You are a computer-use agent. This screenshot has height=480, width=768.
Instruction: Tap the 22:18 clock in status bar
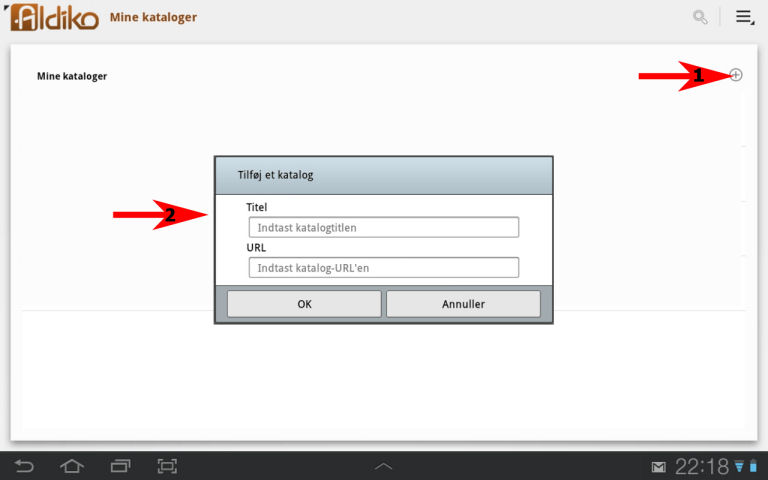click(702, 466)
